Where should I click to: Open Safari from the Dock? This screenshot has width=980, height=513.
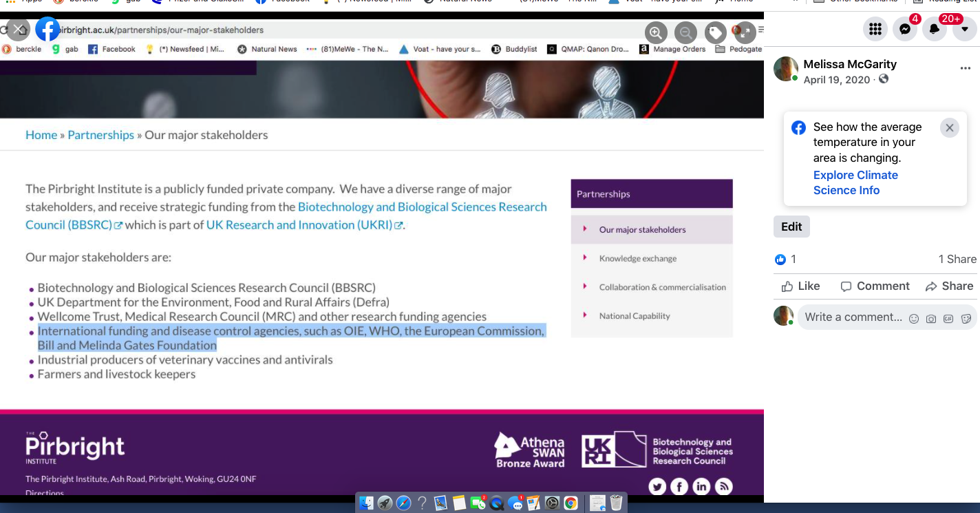click(403, 503)
